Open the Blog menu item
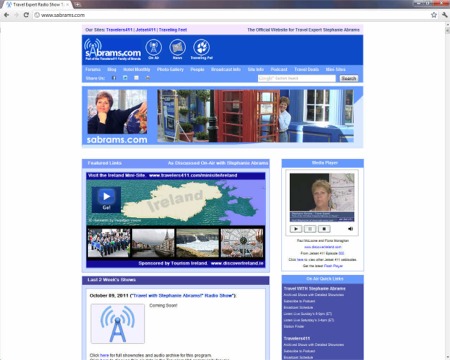This screenshot has height=360, width=450. [112, 69]
